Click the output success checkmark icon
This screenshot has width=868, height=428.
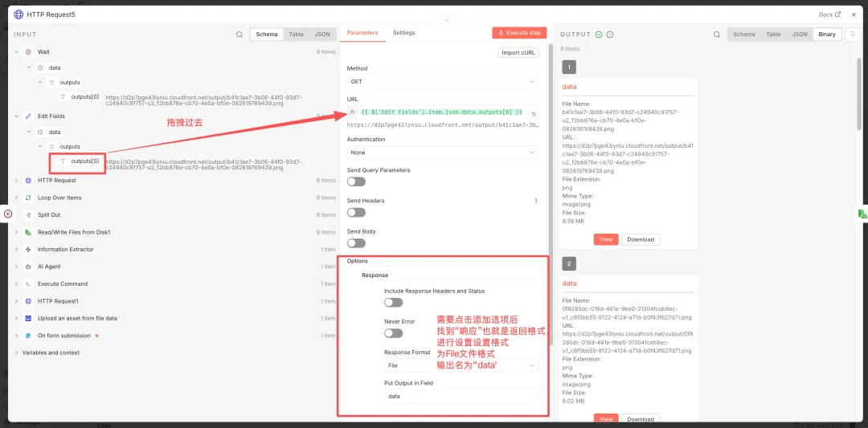pyautogui.click(x=599, y=35)
